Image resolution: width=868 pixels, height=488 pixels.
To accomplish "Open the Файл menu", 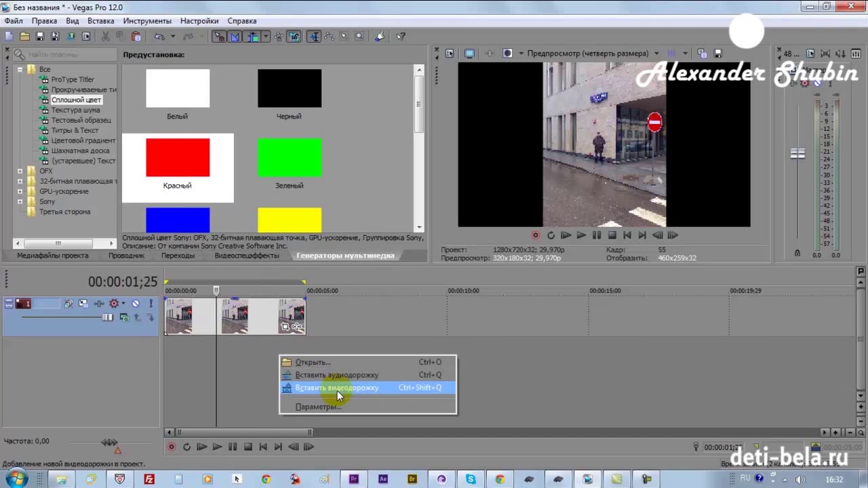I will point(14,21).
